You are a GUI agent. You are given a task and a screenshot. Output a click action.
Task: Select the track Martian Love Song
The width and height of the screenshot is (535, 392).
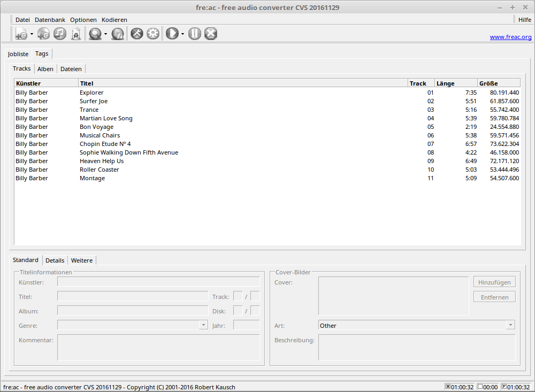click(x=106, y=118)
